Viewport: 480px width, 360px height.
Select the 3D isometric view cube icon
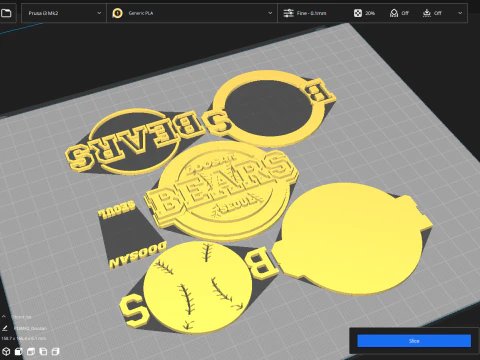[6, 351]
